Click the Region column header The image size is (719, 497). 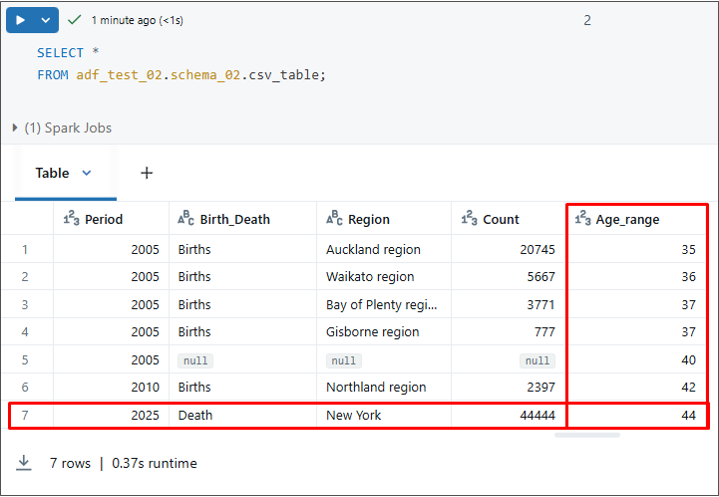click(x=370, y=219)
